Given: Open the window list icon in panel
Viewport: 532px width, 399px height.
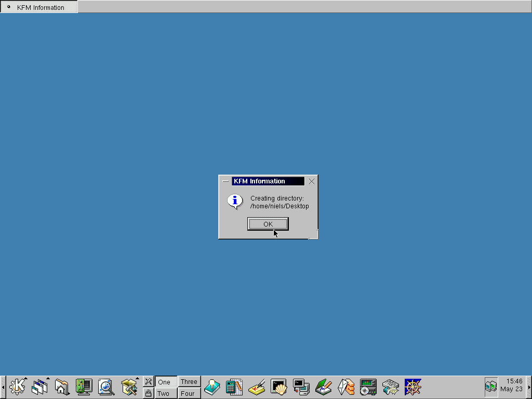Looking at the screenshot, I should click(39, 387).
